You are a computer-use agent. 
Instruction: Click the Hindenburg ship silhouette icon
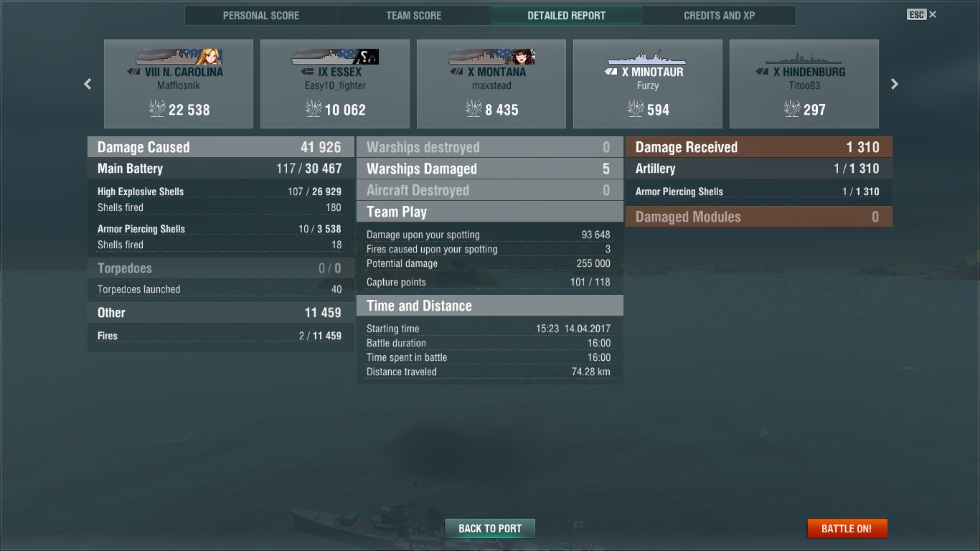pyautogui.click(x=804, y=58)
